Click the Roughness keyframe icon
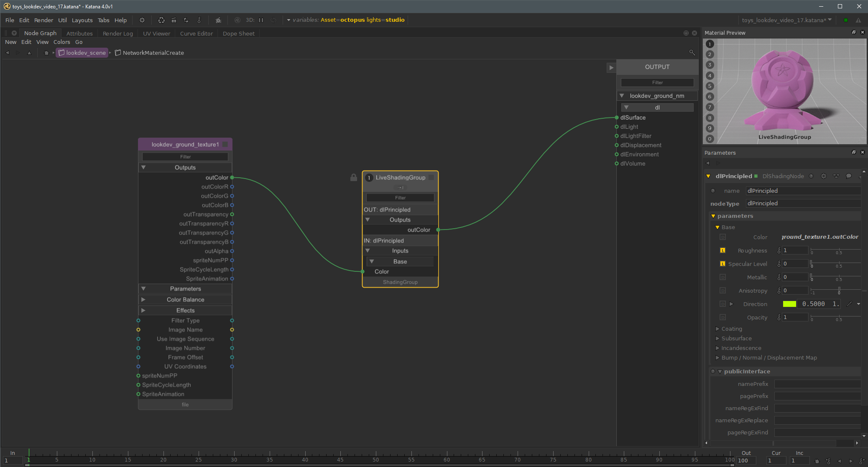The image size is (868, 467). (779, 250)
